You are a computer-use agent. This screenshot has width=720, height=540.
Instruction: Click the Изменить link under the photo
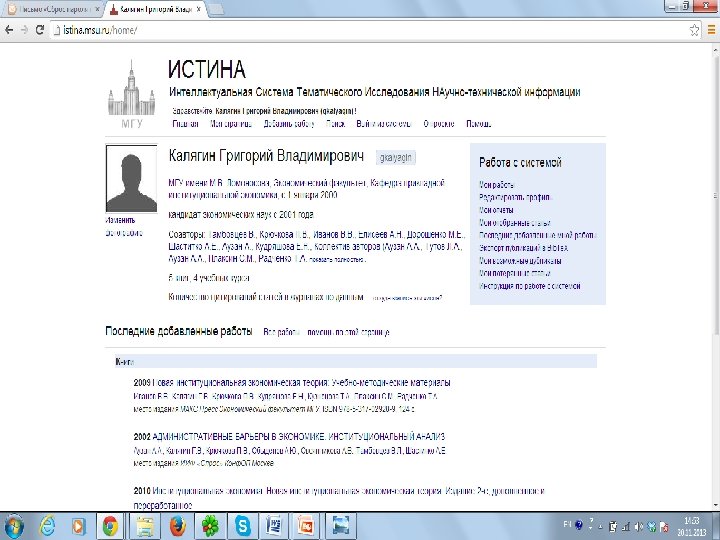pos(120,220)
